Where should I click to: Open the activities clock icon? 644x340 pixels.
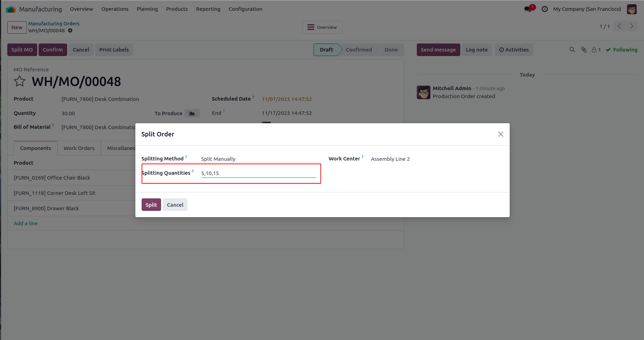[545, 9]
